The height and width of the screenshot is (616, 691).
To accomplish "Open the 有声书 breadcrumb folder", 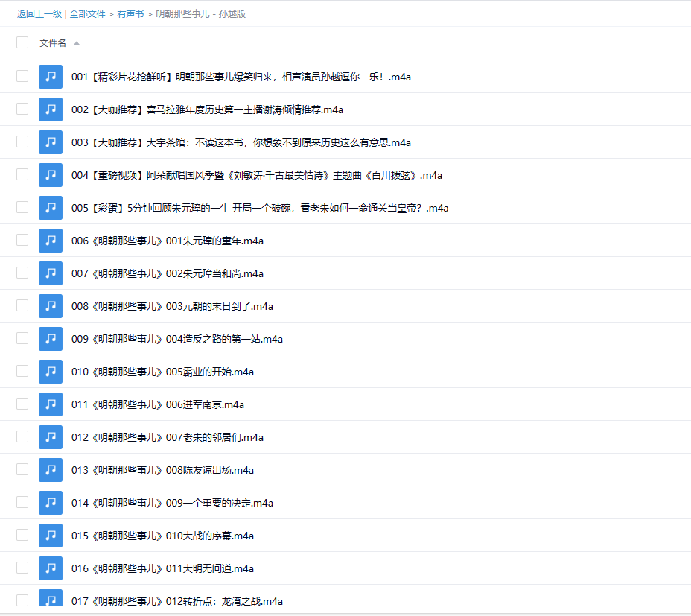I will click(x=130, y=14).
